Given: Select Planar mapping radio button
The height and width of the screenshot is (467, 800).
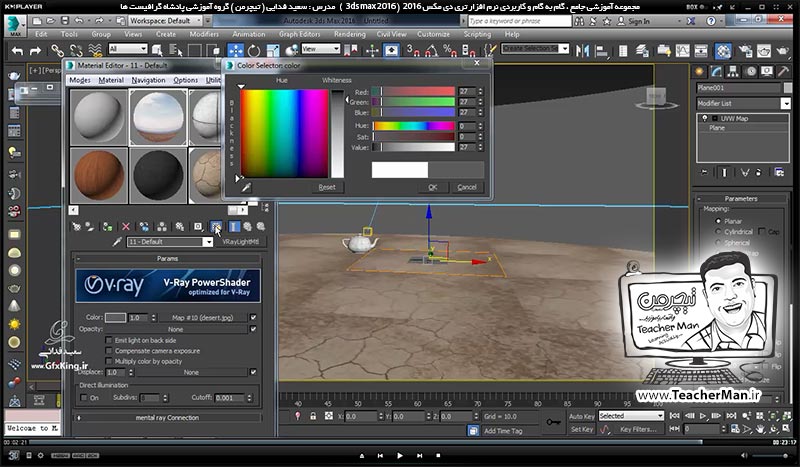Looking at the screenshot, I should point(718,221).
